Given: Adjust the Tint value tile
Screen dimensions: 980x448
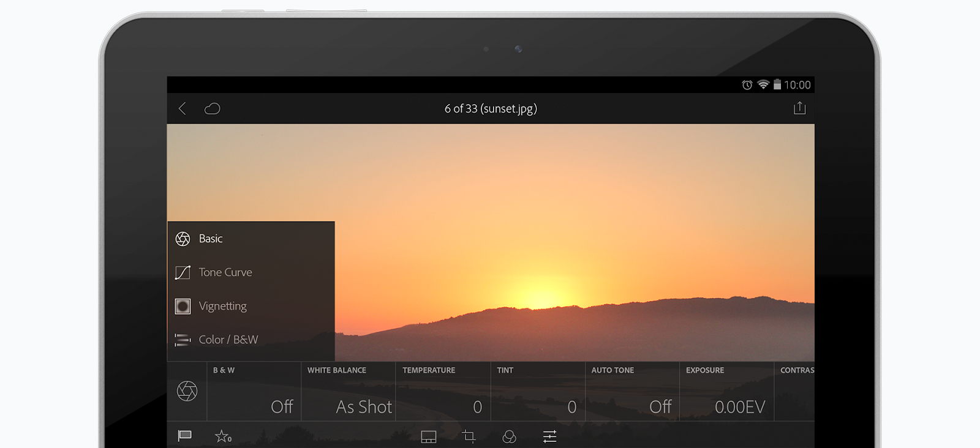Looking at the screenshot, I should click(x=538, y=391).
